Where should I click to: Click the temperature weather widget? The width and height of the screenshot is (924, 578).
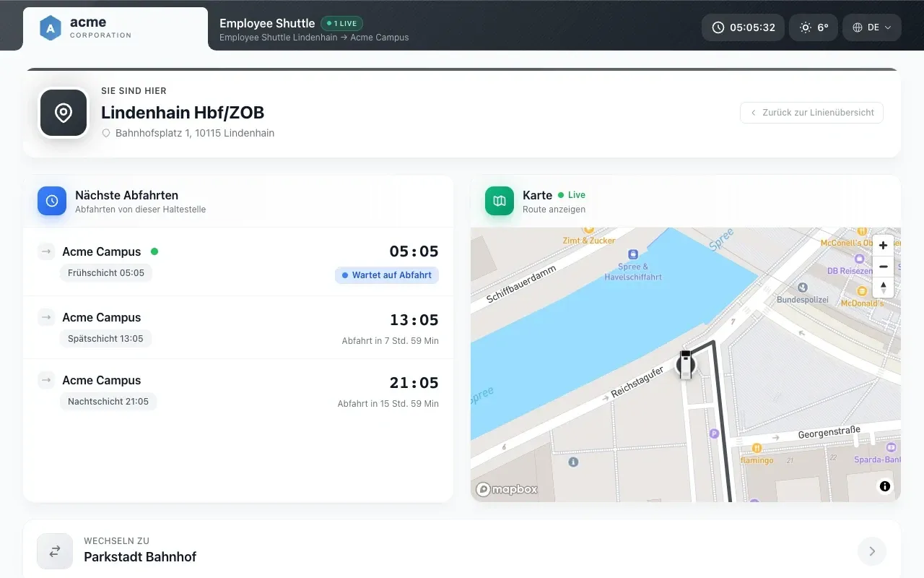(x=814, y=27)
